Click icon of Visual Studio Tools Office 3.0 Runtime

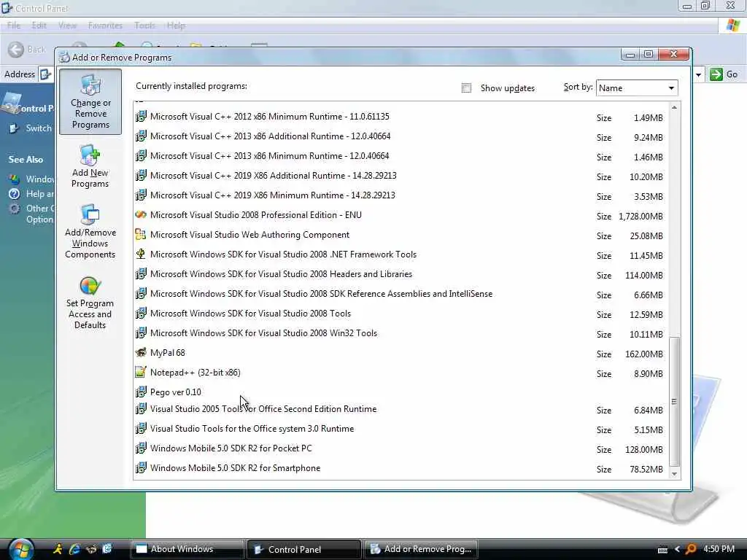point(141,429)
